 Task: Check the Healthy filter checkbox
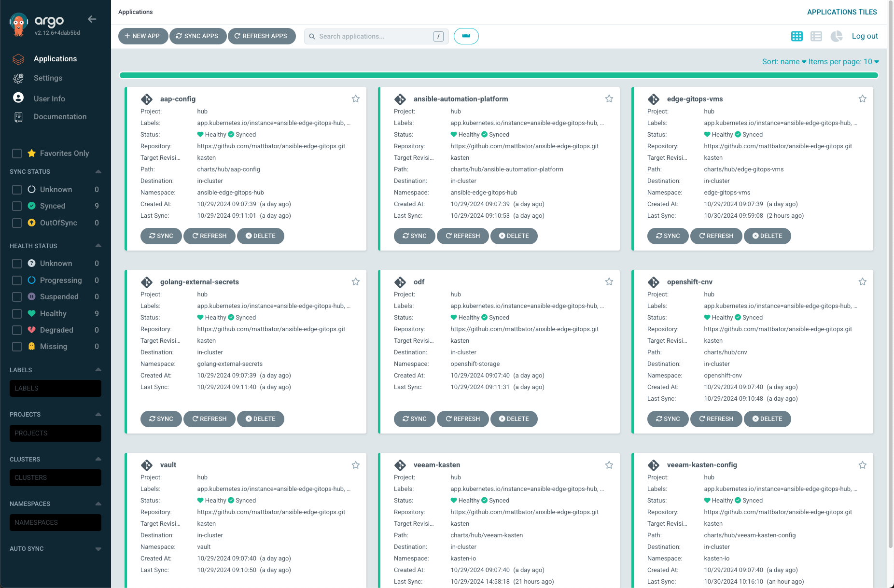tap(17, 314)
